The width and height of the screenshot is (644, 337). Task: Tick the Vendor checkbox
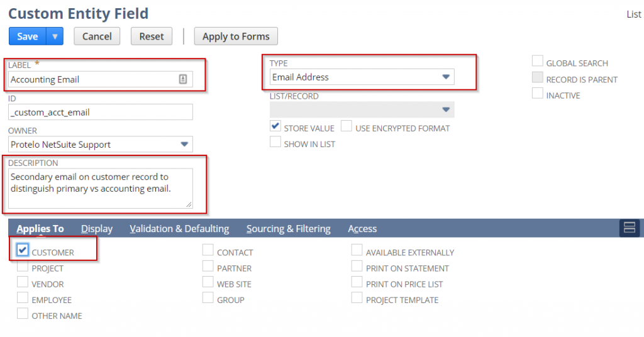(23, 282)
